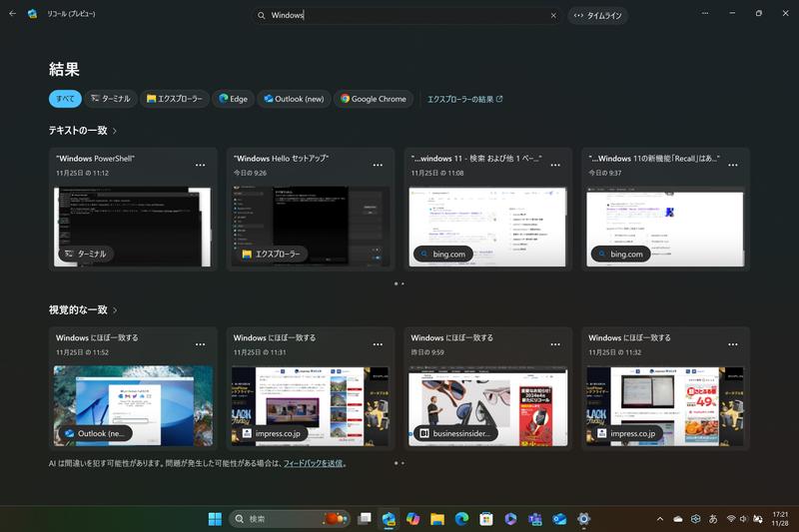Viewport: 799px width, 532px height.
Task: Open the volume speaker tray icon
Action: click(743, 519)
